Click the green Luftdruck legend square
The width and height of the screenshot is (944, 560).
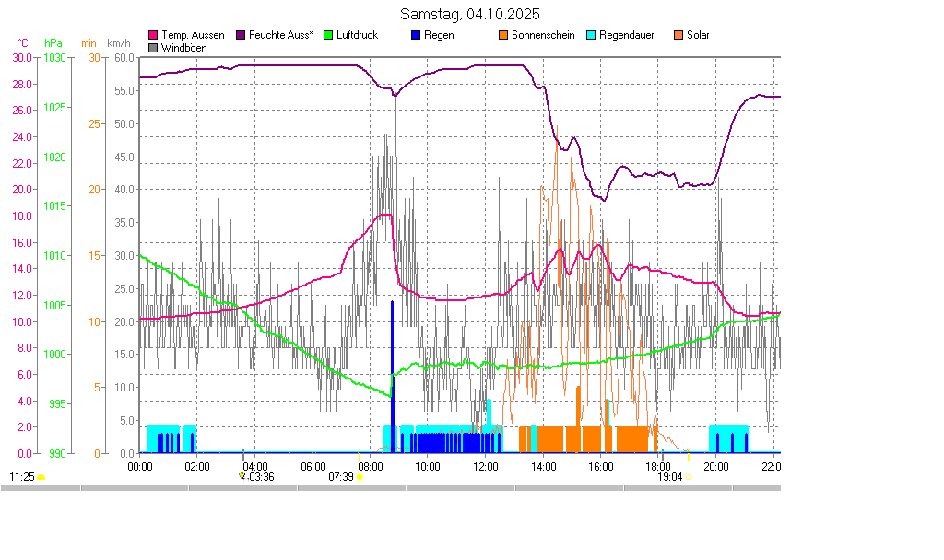(x=329, y=35)
